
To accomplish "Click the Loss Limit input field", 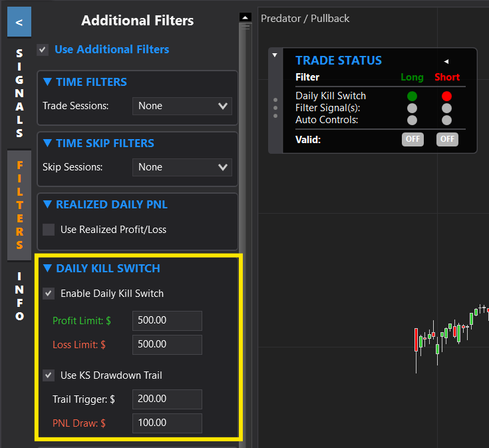I will click(x=167, y=344).
